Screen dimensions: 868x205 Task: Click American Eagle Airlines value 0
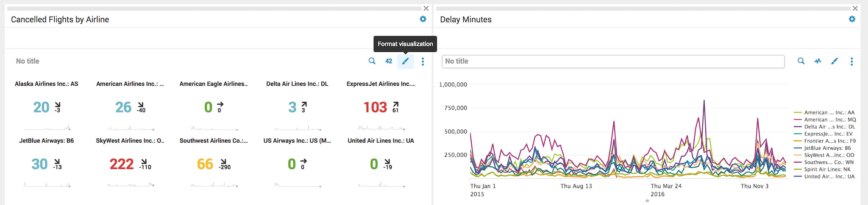click(x=208, y=107)
